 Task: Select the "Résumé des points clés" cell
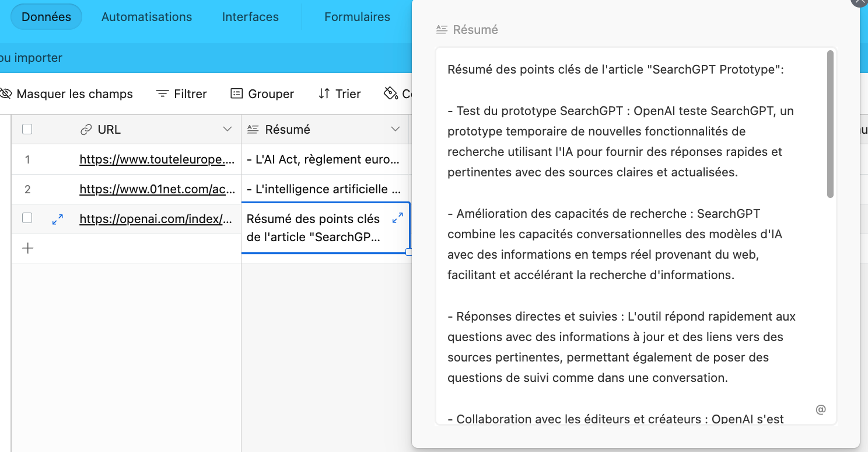tap(325, 228)
